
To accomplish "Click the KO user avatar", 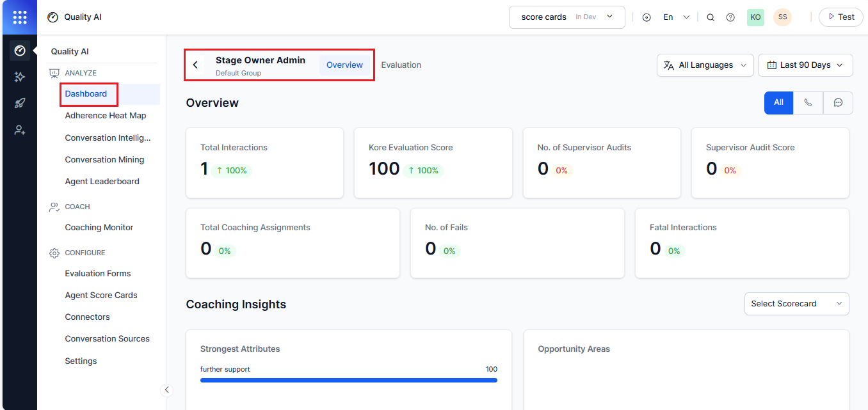I will point(755,17).
